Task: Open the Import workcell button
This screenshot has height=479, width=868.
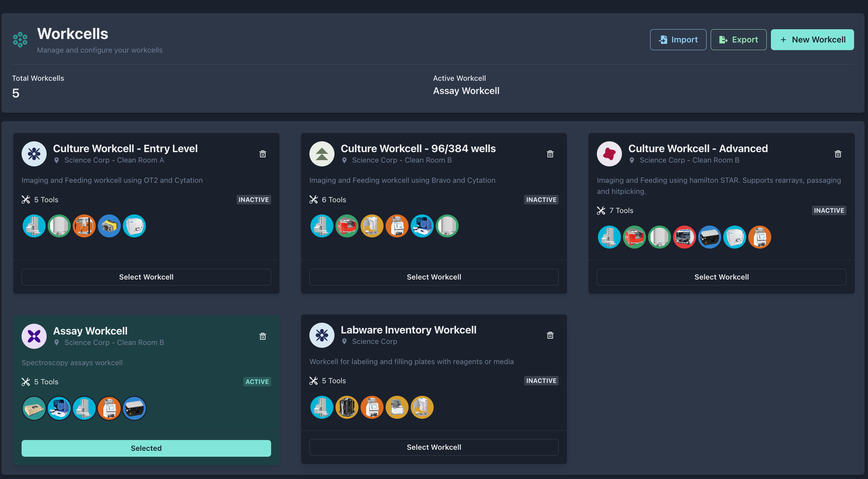Action: click(678, 40)
